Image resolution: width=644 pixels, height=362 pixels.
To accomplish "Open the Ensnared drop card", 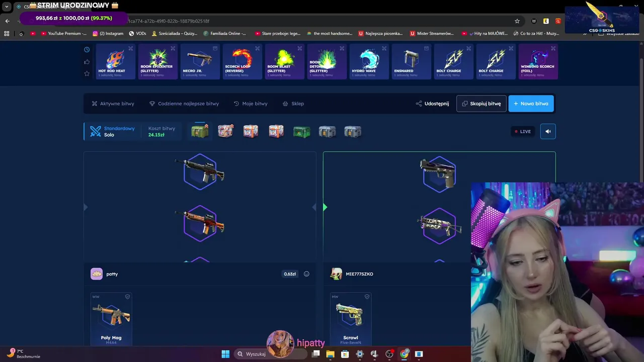I will pos(412,61).
